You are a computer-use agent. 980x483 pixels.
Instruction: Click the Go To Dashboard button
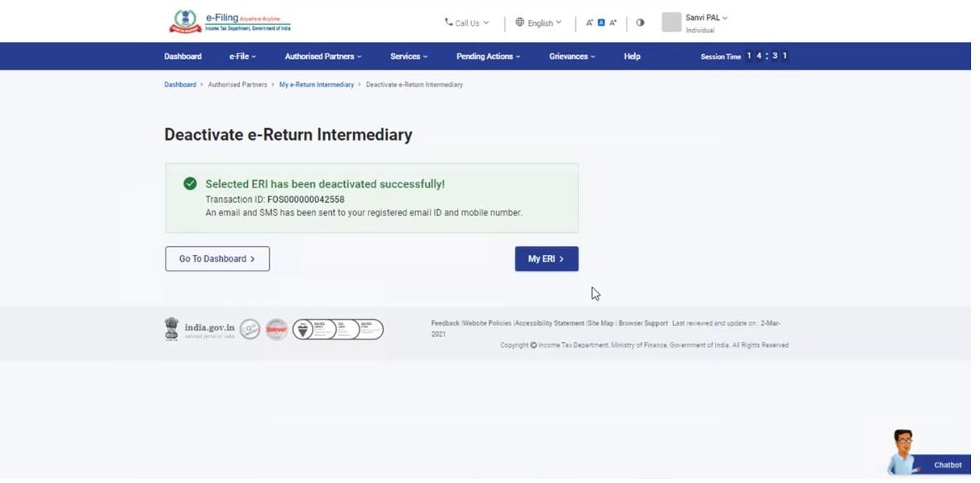click(217, 258)
